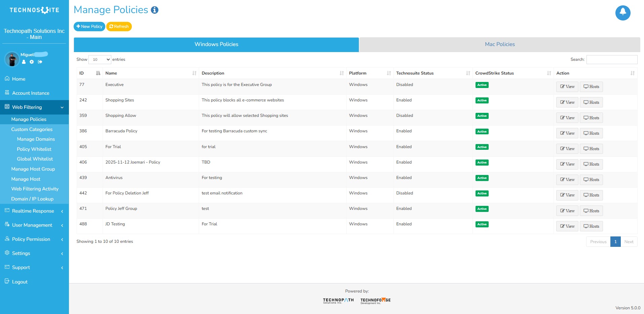Click the Web Filtering grid icon

pos(7,107)
